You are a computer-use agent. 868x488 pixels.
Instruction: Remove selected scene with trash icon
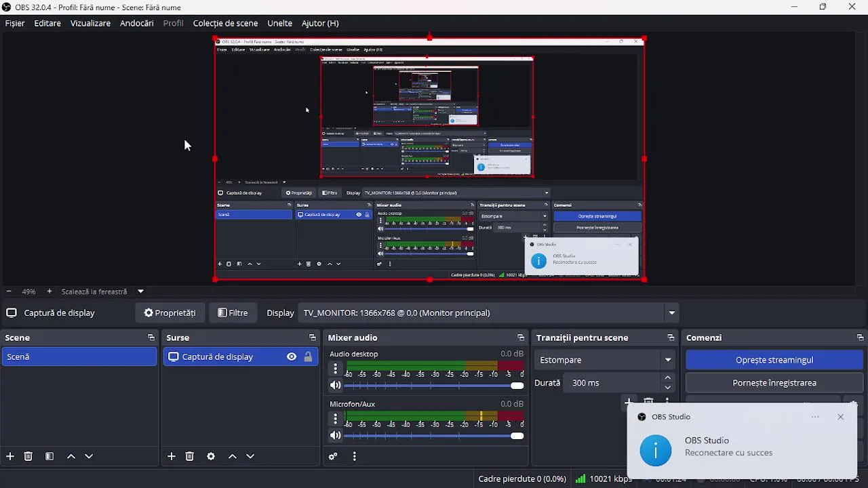click(28, 456)
